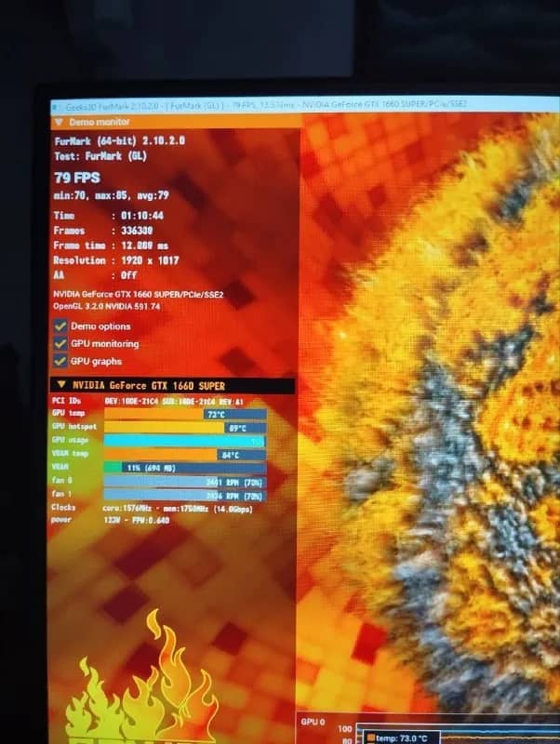Toggle the GPU graphs checkbox
The image size is (560, 744).
point(60,361)
